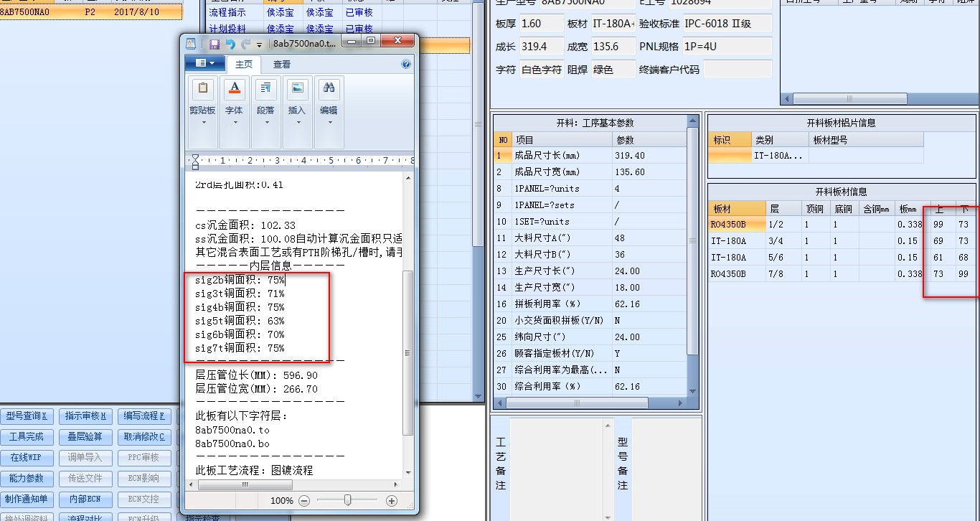The width and height of the screenshot is (980, 521).
Task: Click the WordPad save icon
Action: click(x=215, y=44)
